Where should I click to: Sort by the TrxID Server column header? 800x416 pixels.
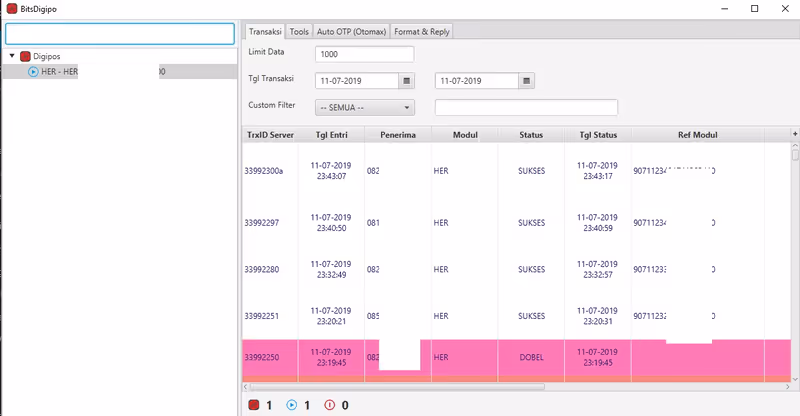[270, 135]
